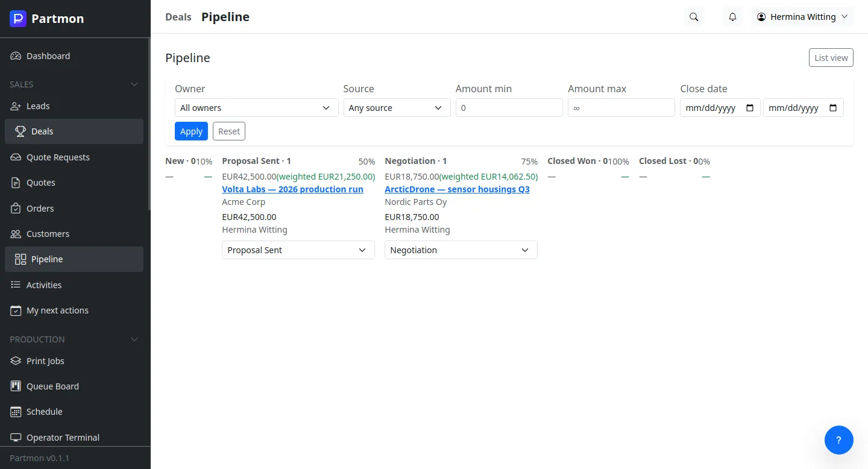The image size is (868, 469).
Task: Click the Nordic Parts Oy customer text
Action: click(416, 202)
